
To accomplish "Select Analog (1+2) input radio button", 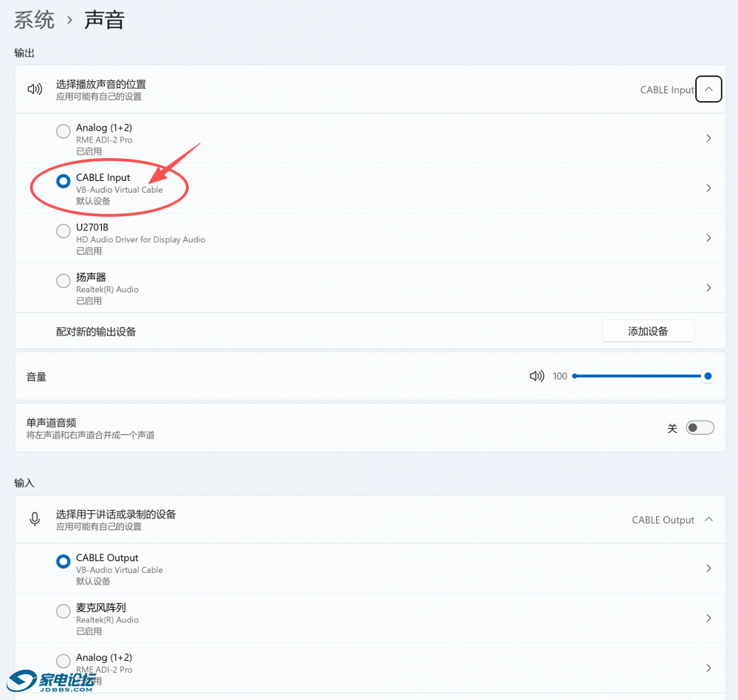I will pos(63,661).
